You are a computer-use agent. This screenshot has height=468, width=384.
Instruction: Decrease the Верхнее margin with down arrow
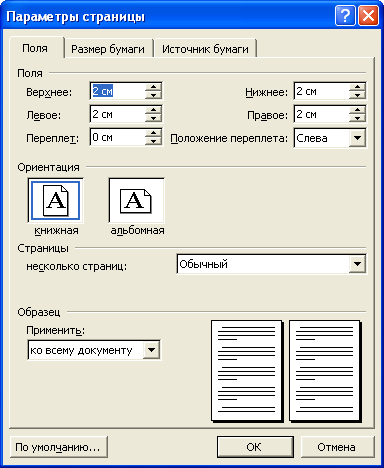pyautogui.click(x=153, y=95)
